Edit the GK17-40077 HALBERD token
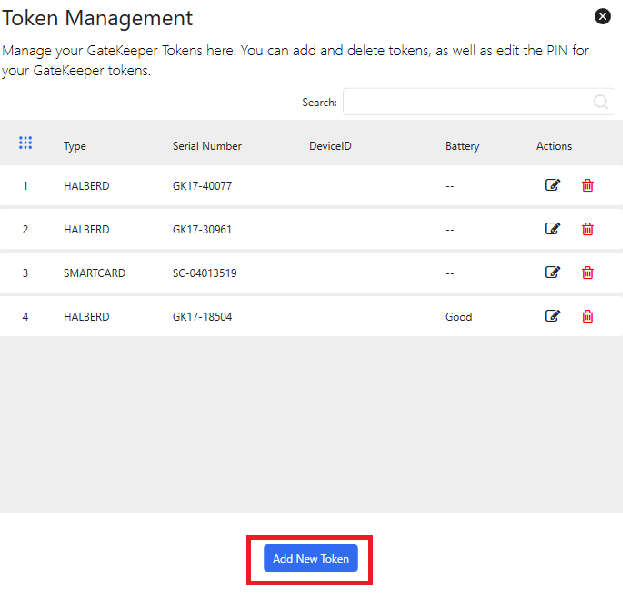The width and height of the screenshot is (623, 594). point(552,185)
